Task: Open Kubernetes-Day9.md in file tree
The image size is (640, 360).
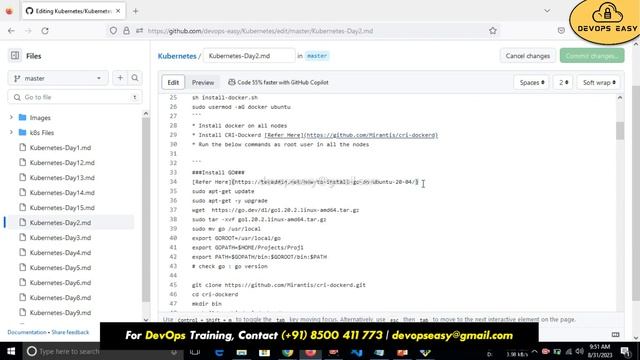Action: click(60, 313)
